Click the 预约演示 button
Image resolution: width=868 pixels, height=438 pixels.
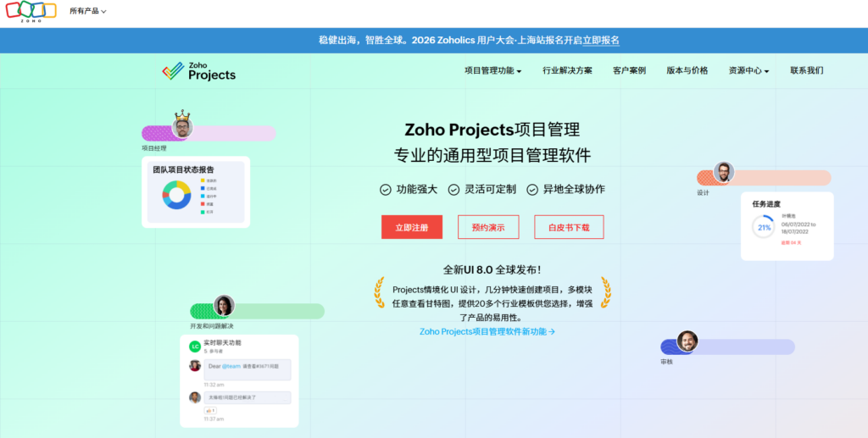pyautogui.click(x=488, y=227)
